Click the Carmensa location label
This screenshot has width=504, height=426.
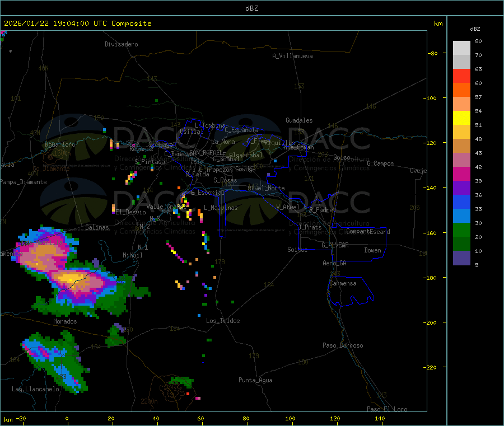click(x=343, y=283)
